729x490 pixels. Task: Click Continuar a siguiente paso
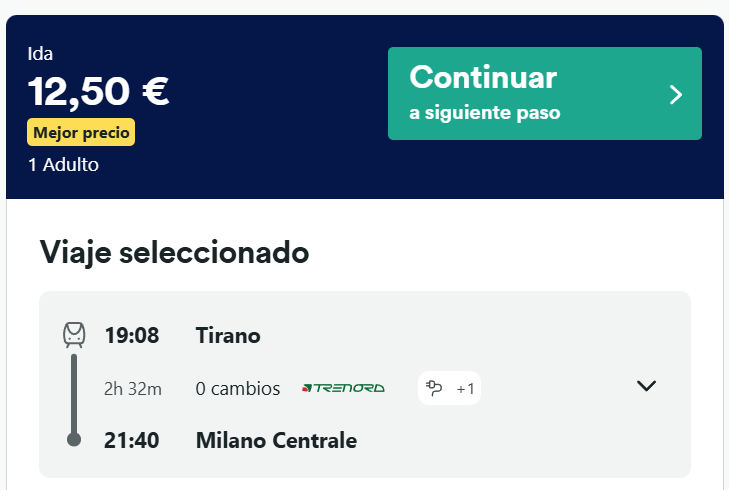pyautogui.click(x=545, y=93)
